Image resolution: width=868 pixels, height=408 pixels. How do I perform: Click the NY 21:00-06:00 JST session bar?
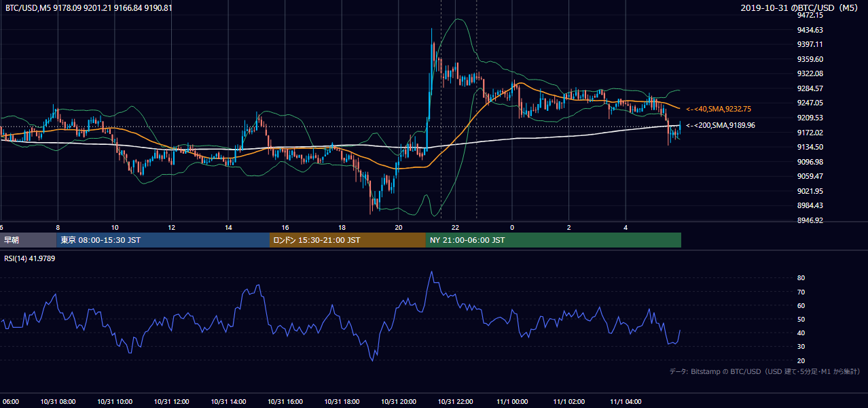(554, 240)
